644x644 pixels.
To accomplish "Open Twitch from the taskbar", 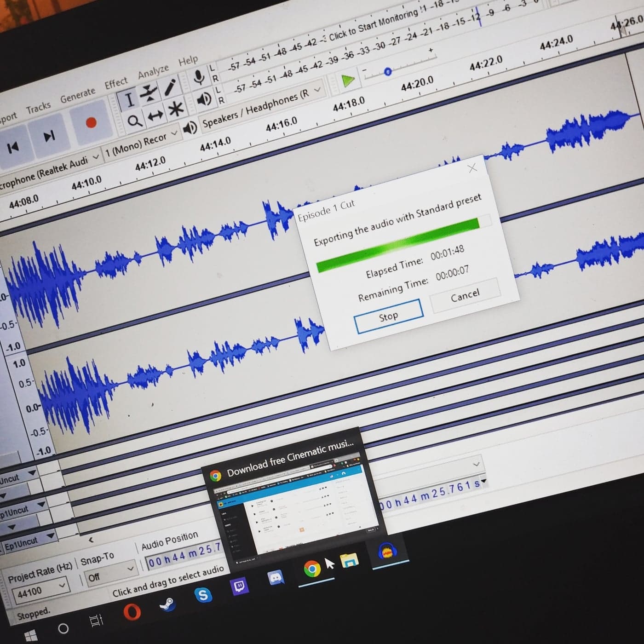I will tap(239, 586).
